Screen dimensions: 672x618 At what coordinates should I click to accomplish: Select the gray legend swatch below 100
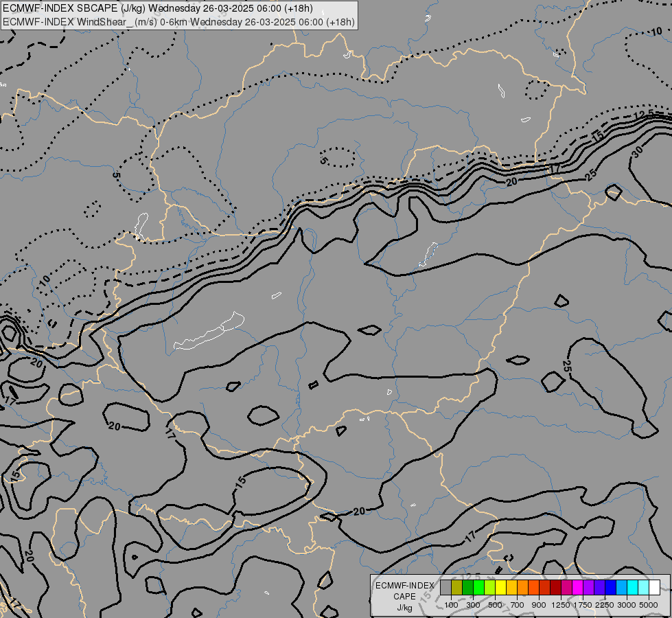click(x=445, y=588)
